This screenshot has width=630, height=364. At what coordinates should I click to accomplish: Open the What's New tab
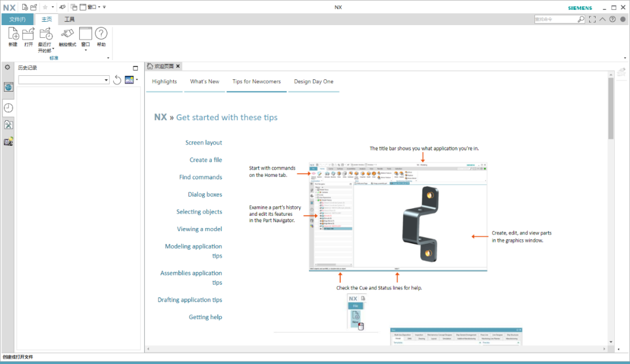click(205, 82)
